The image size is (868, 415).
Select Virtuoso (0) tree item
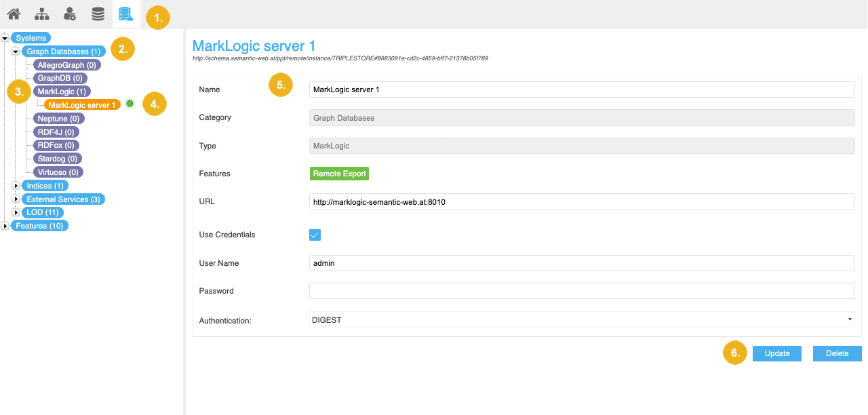(58, 172)
